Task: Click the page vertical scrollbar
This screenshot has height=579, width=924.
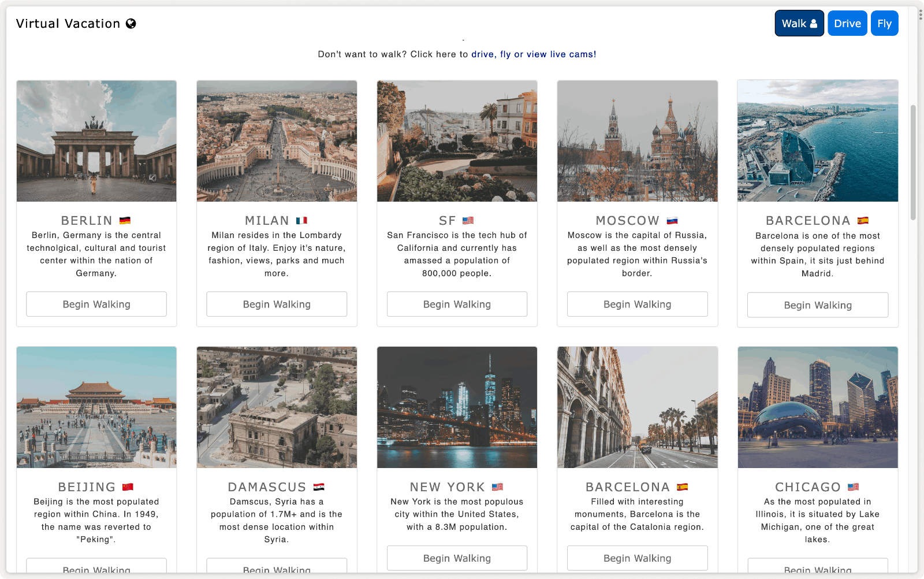Action: click(913, 162)
